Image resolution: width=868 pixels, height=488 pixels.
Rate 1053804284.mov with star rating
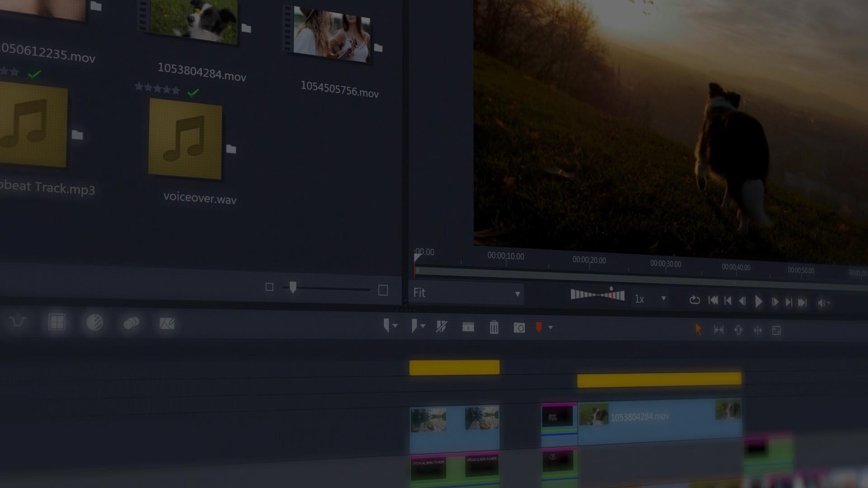click(x=157, y=88)
